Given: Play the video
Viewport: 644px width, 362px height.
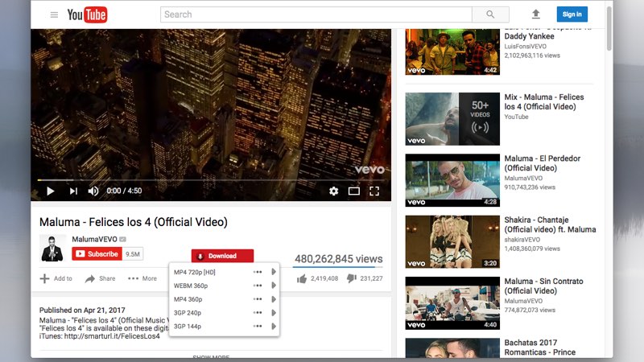Looking at the screenshot, I should click(x=50, y=191).
